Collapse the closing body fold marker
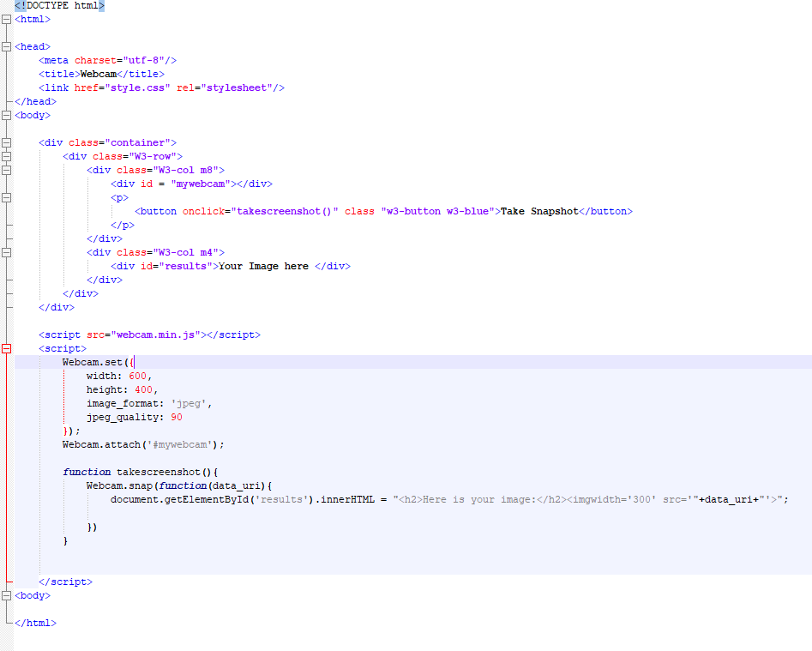Viewport: 812px width, 651px height. (x=6, y=595)
